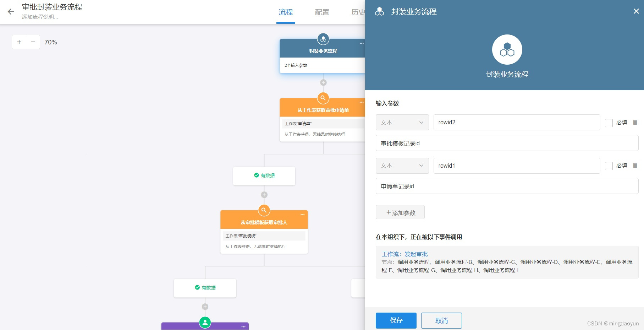Open the "..." menu on 从工作表获取审批申请单 node
The width and height of the screenshot is (644, 330).
pos(361,102)
